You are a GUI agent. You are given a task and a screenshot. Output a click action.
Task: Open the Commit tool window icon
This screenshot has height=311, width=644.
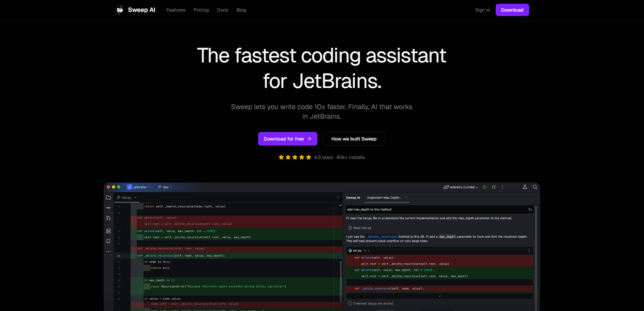click(108, 208)
